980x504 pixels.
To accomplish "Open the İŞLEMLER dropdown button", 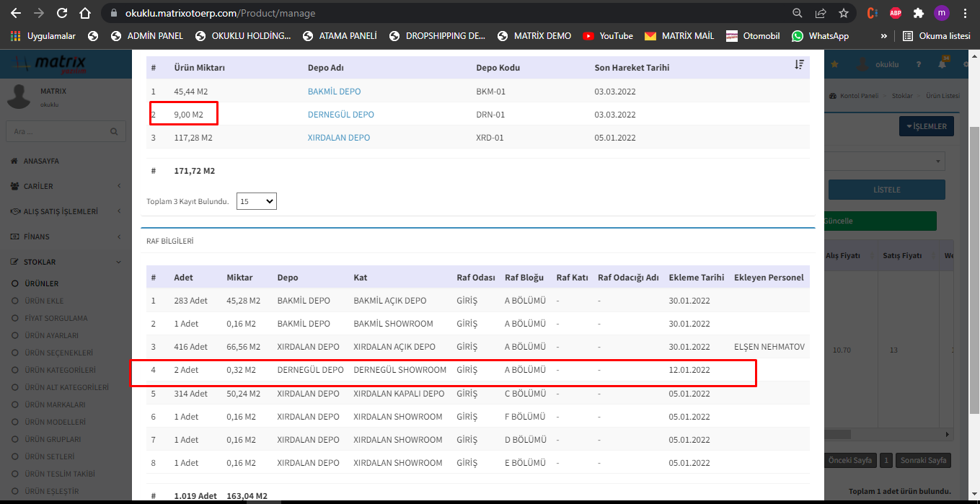I will coord(927,127).
